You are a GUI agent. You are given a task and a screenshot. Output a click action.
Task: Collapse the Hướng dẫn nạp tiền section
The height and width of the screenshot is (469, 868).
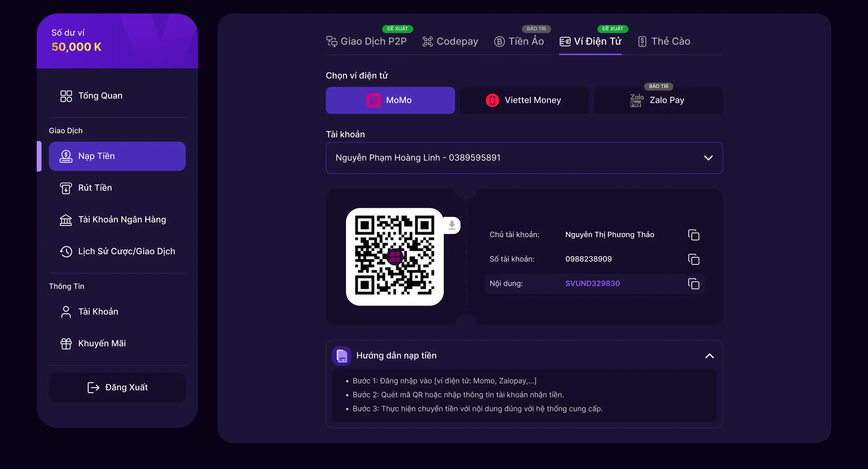[x=710, y=356]
